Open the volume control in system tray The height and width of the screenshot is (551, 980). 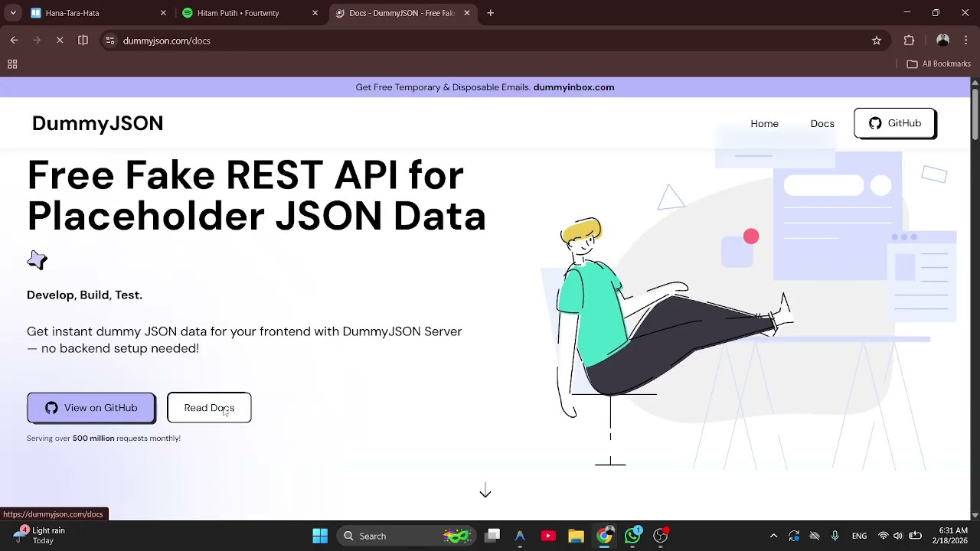898,536
